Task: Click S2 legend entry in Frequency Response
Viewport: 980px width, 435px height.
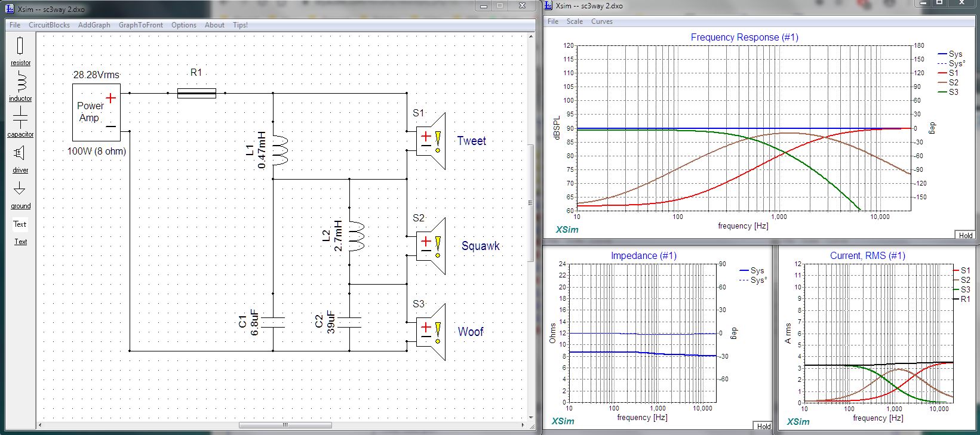Action: [x=948, y=82]
